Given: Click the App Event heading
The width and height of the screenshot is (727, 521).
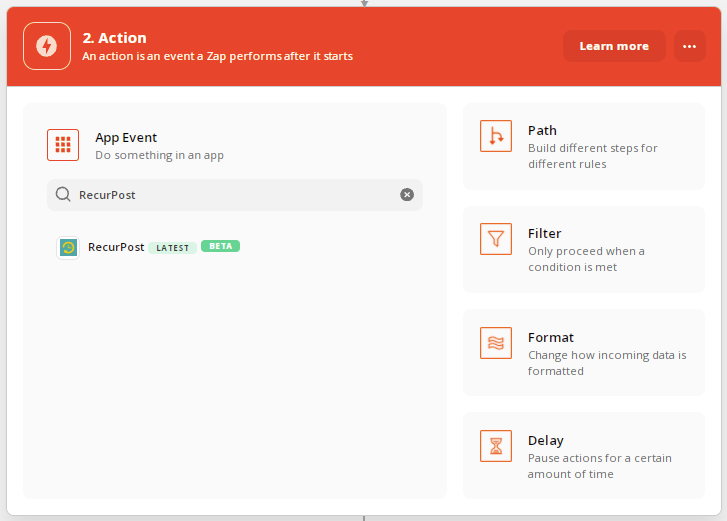Looking at the screenshot, I should pos(126,138).
